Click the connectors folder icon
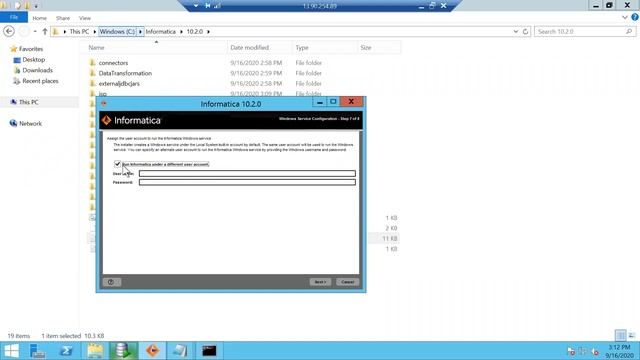The width and height of the screenshot is (640, 360). coord(92,63)
